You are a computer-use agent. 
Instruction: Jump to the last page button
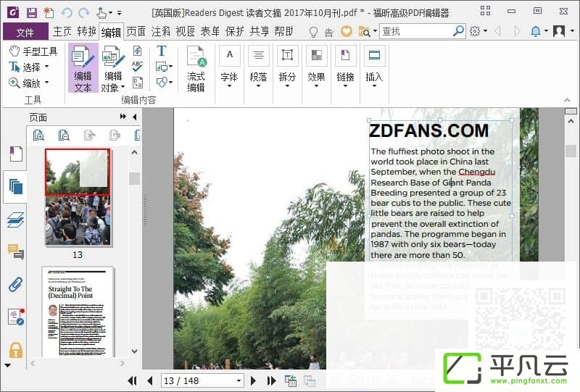(271, 380)
